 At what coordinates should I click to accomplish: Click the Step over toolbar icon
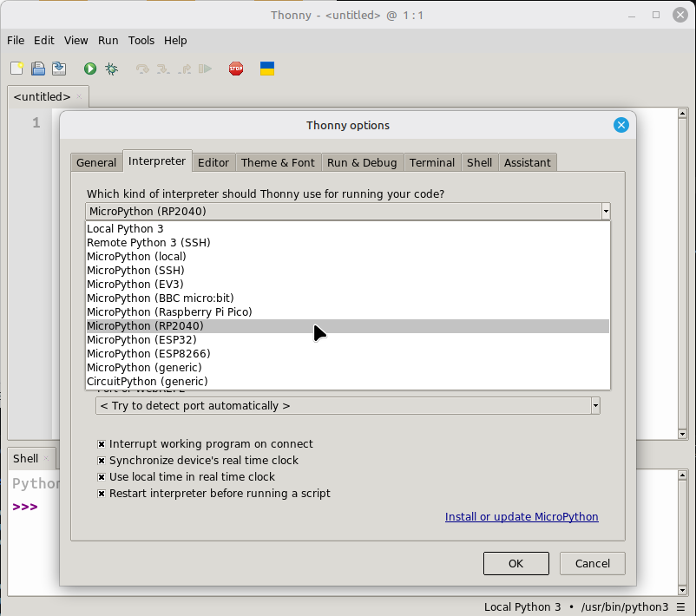[142, 69]
